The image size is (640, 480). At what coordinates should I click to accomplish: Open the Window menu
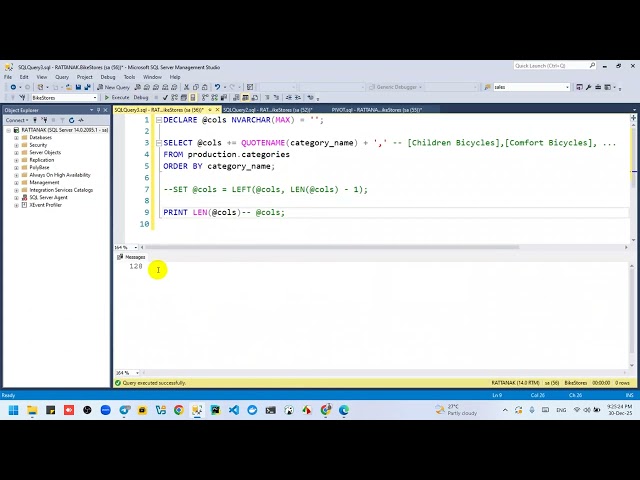(152, 77)
